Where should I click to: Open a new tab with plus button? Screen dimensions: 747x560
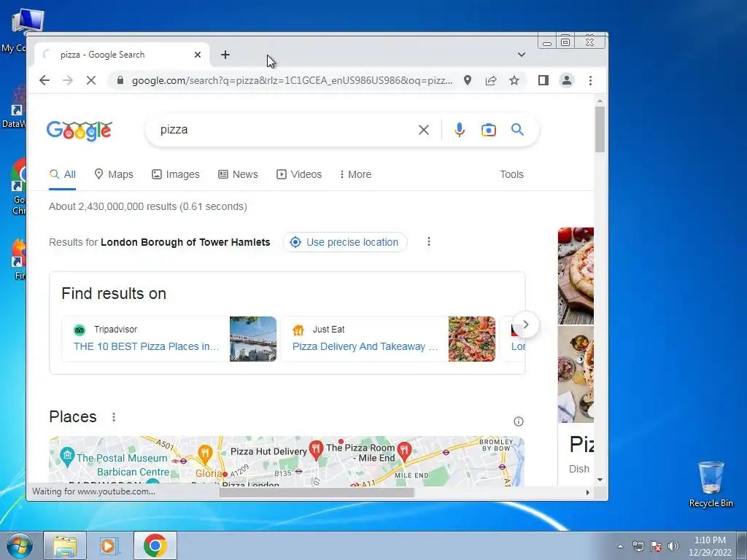tap(225, 55)
